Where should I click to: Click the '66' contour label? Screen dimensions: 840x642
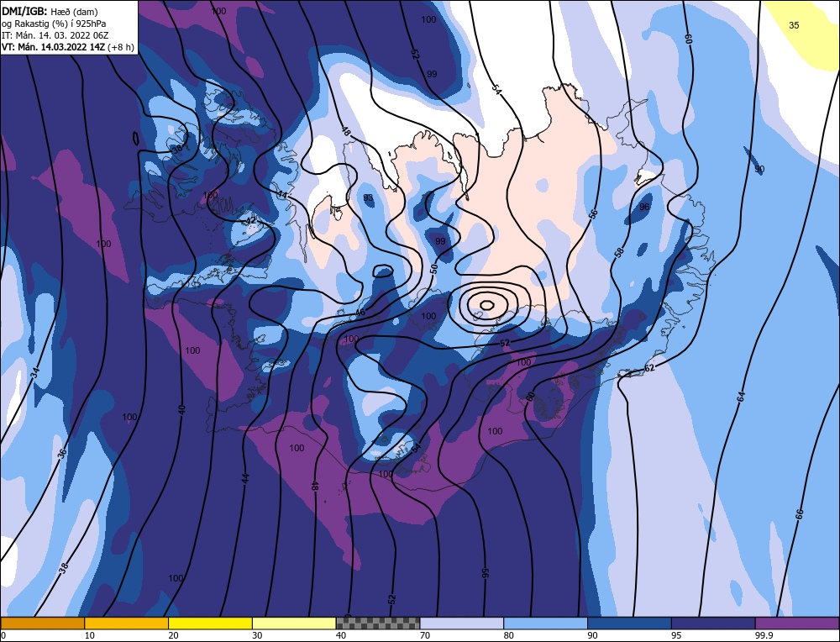pos(800,514)
